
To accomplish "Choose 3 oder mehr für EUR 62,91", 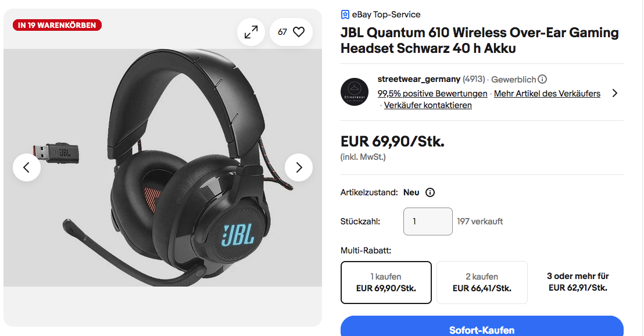I will point(578,282).
